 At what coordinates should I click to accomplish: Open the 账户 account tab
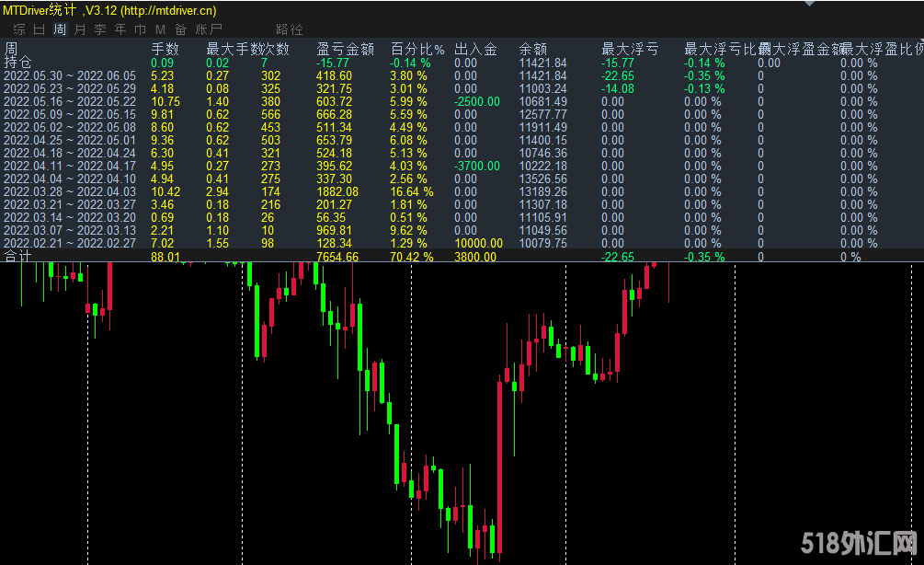[209, 29]
